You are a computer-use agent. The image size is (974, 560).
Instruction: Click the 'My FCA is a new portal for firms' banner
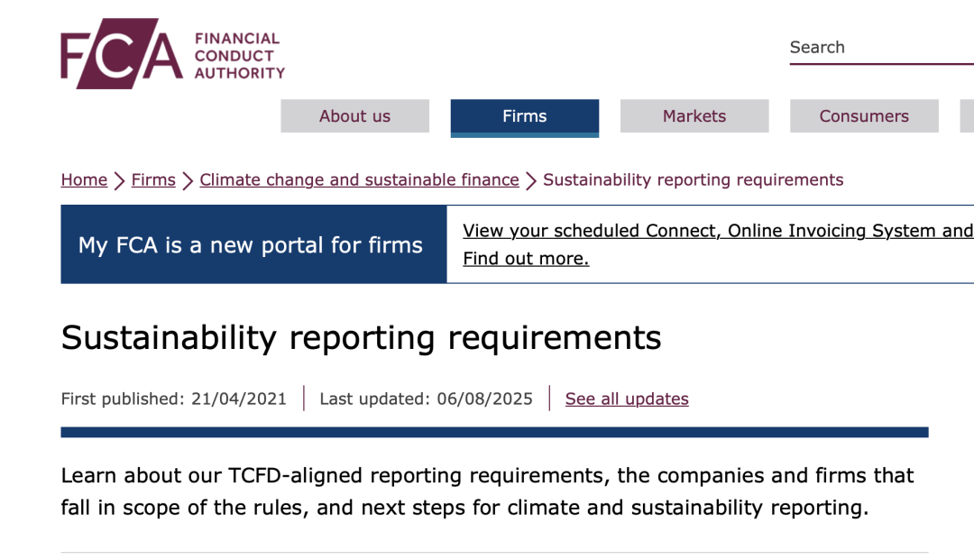pos(253,244)
